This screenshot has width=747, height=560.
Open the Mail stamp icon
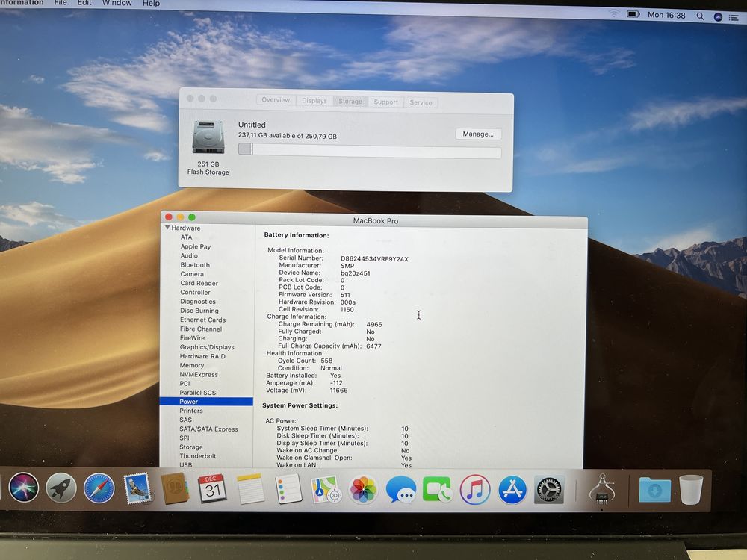(x=137, y=489)
